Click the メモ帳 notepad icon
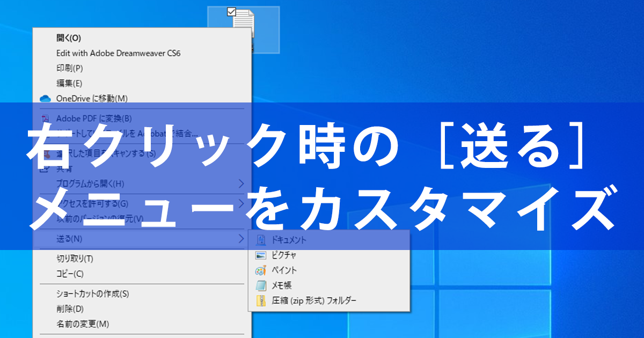The image size is (644, 338). pyautogui.click(x=261, y=285)
